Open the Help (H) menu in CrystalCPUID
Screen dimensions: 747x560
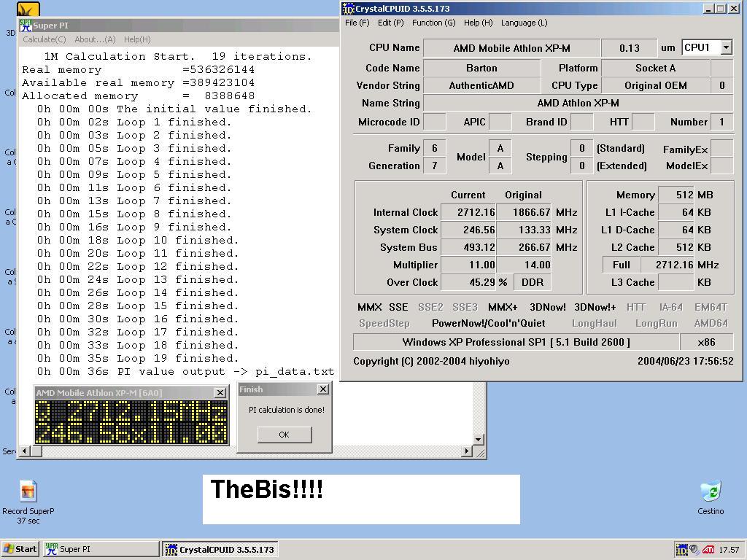pyautogui.click(x=478, y=23)
